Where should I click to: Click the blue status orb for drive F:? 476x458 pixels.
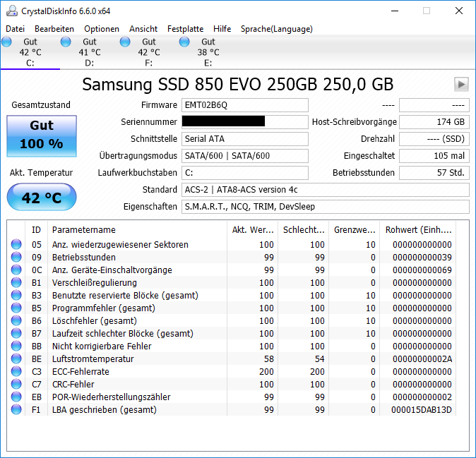125,42
